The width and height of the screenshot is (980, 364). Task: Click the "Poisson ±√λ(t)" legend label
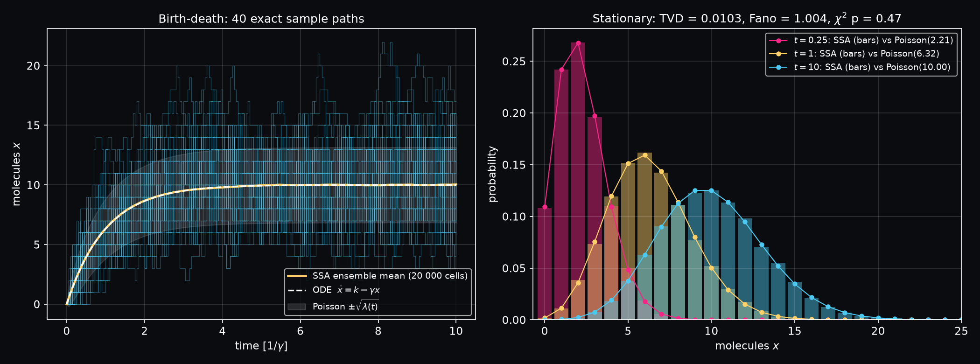point(345,306)
